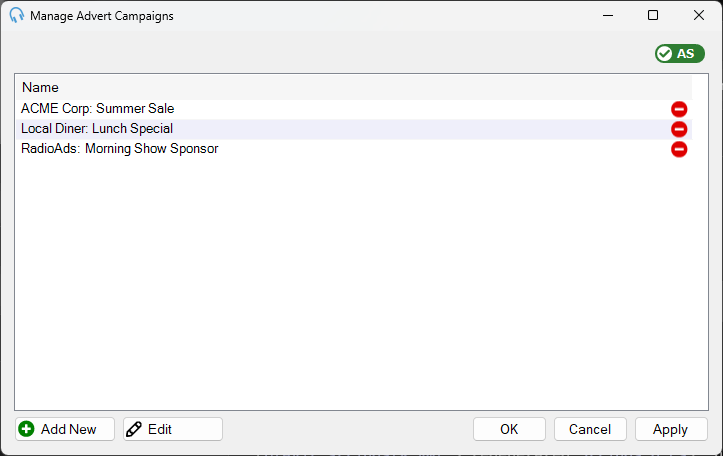Select RadioAds: Morning Show Sponsor row
723x456 pixels.
[x=354, y=149]
